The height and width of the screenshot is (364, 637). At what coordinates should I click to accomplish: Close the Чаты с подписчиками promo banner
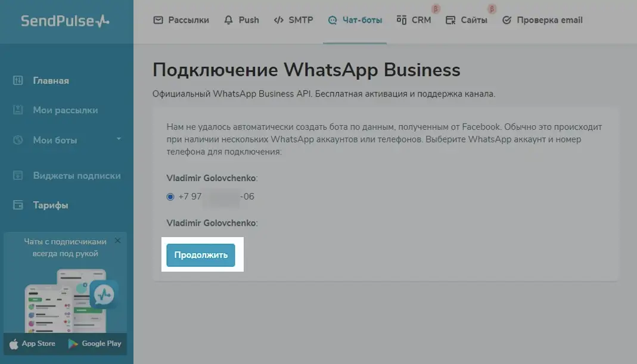117,241
